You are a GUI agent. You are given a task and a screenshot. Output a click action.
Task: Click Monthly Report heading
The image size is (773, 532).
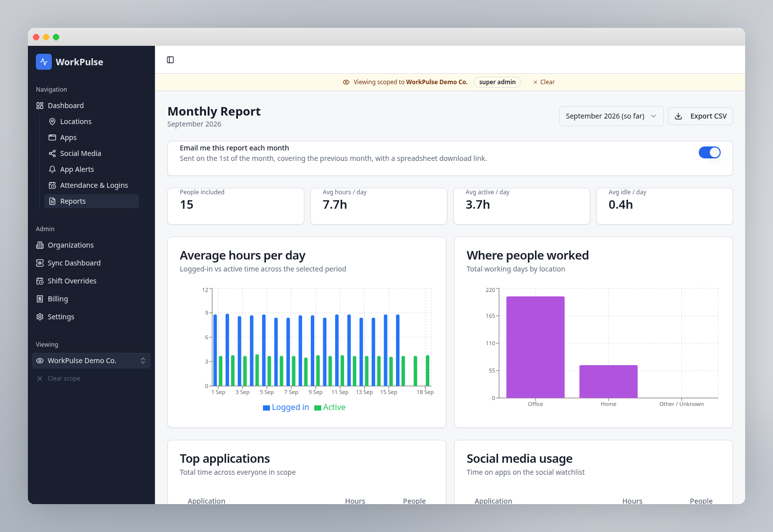pyautogui.click(x=214, y=112)
